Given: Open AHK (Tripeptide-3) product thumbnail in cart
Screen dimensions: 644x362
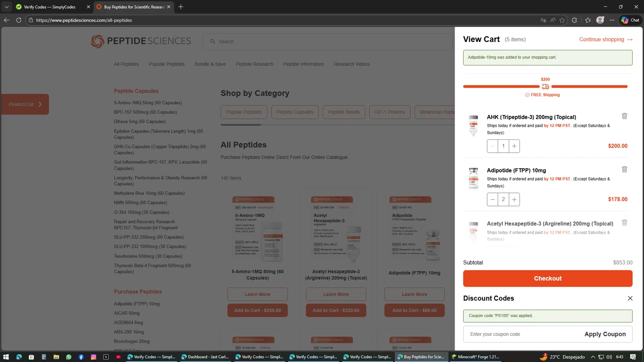Looking at the screenshot, I should [473, 125].
